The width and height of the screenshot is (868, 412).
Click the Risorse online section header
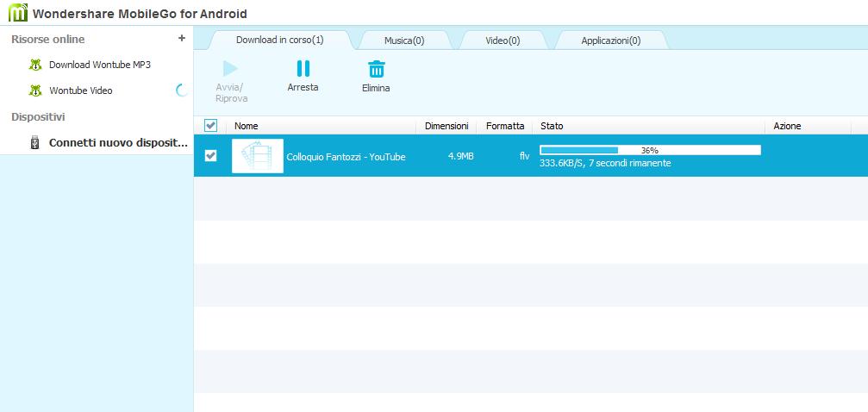pyautogui.click(x=47, y=40)
